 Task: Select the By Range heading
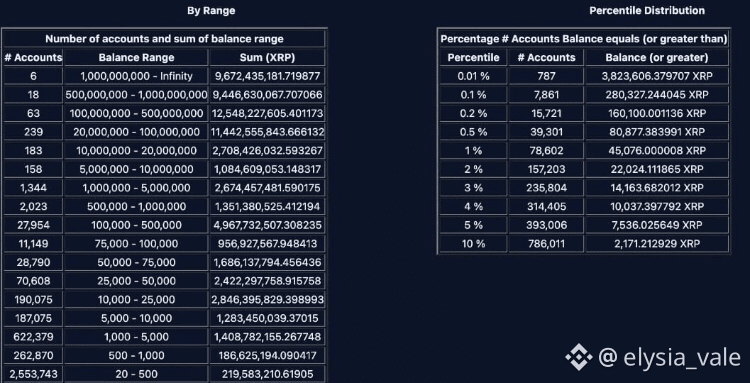211,11
